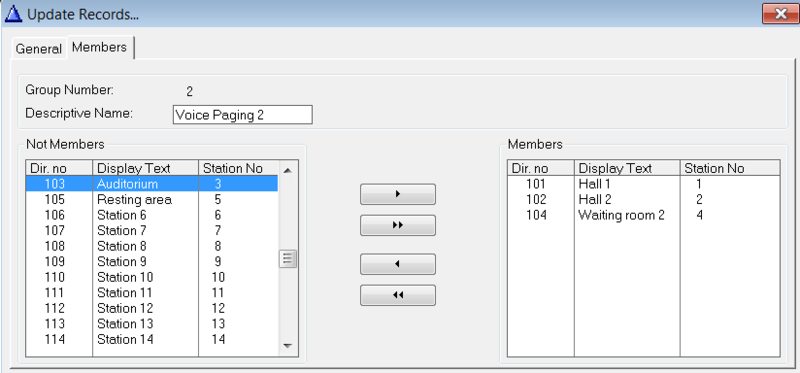Click Display Text header in Members list
Screen dimensions: 800x373
point(627,168)
